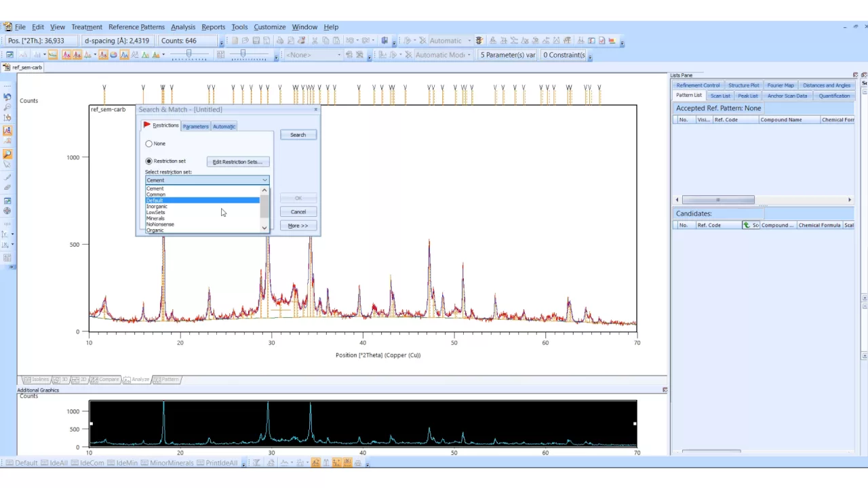Run the MinorMinerals batch in bottom toolbar
868x488 pixels.
(167, 463)
